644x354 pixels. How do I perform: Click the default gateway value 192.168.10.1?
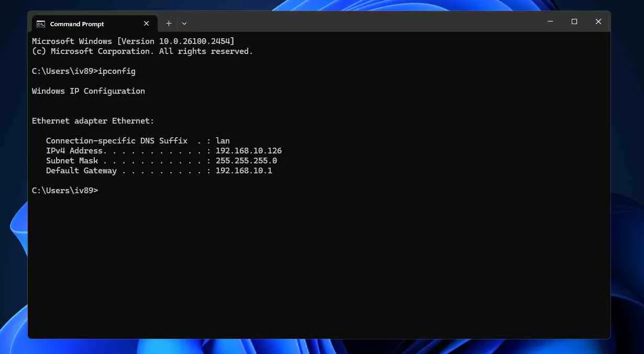click(x=244, y=171)
